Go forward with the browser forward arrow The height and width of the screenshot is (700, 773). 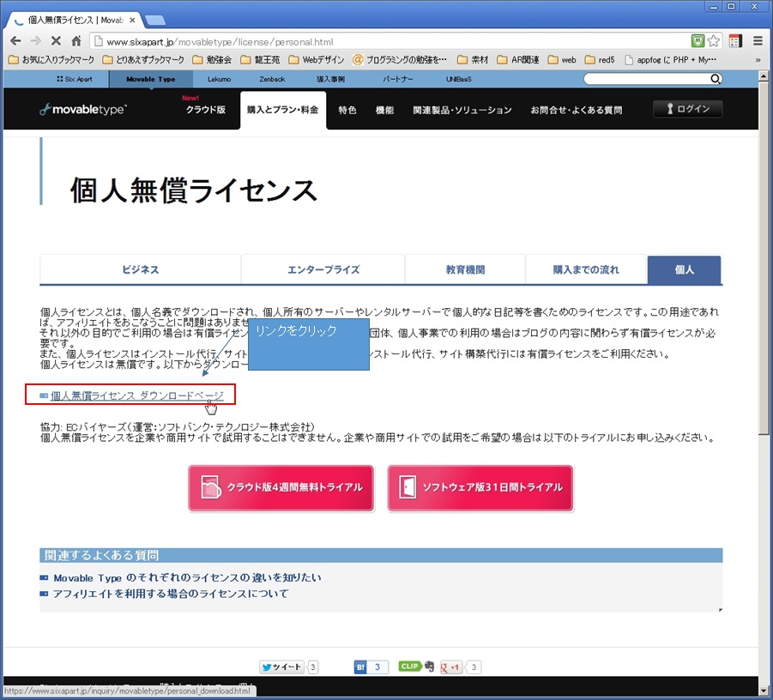point(35,41)
